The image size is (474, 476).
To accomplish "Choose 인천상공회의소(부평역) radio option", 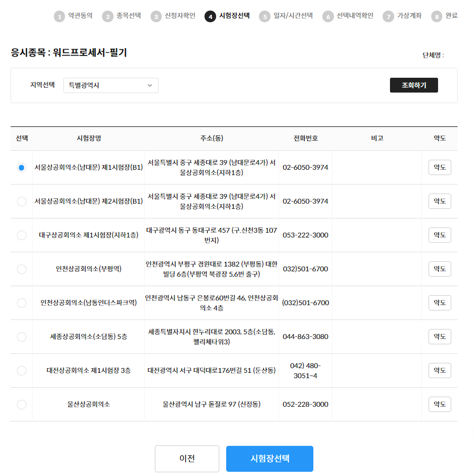I will [x=22, y=269].
